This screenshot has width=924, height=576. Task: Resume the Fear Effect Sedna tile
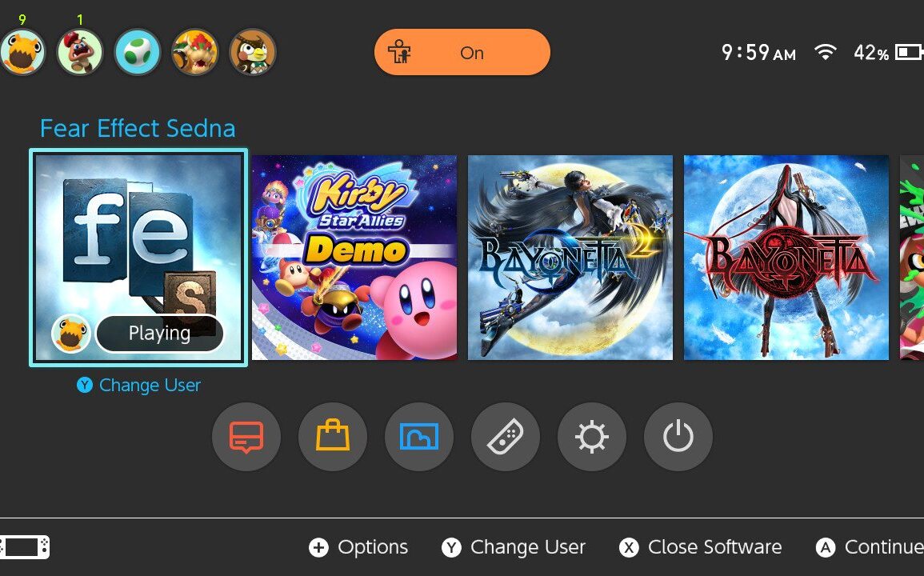[138, 258]
